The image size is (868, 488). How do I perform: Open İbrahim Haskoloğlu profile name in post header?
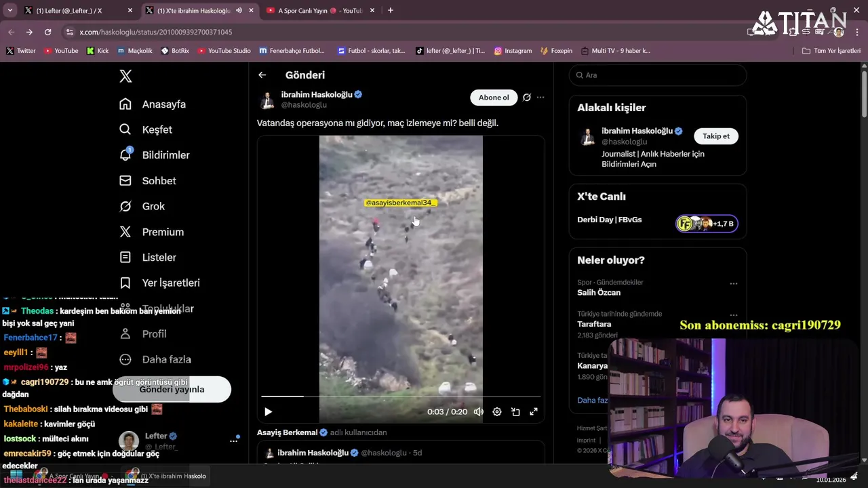pyautogui.click(x=317, y=95)
